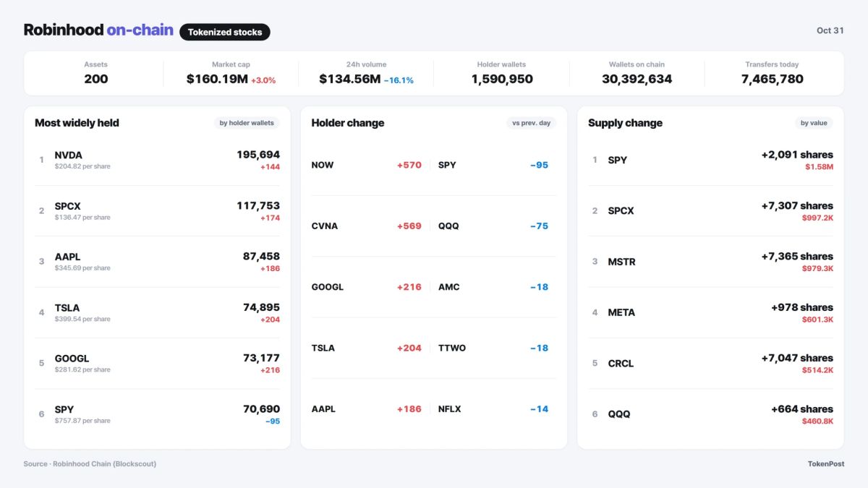
Task: Click the "Robinhood on-chain" title
Action: (98, 30)
